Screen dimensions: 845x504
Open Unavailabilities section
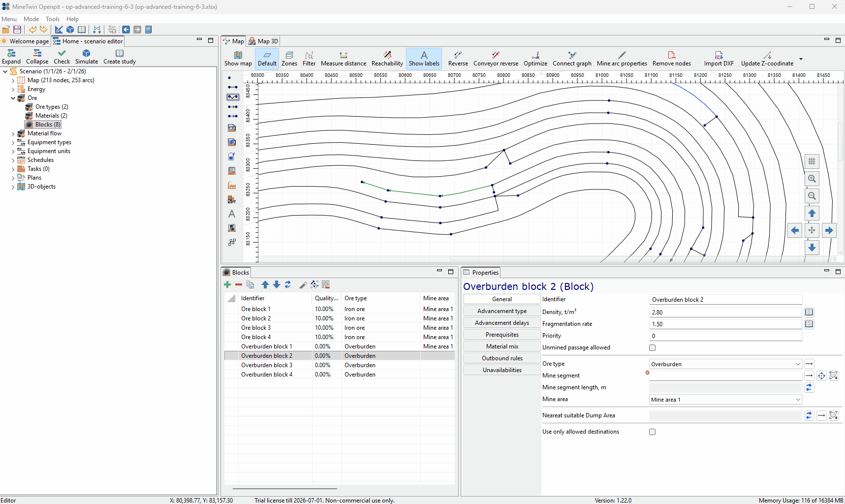point(502,370)
